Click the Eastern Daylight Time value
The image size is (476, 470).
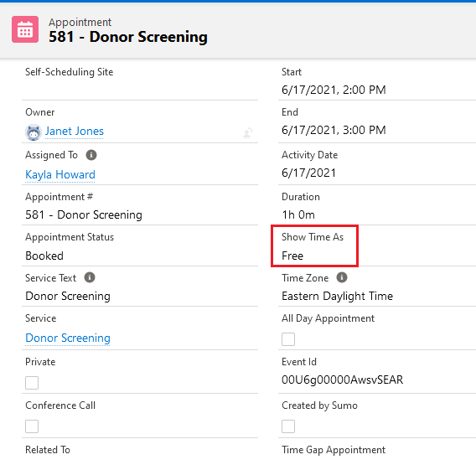pyautogui.click(x=337, y=296)
